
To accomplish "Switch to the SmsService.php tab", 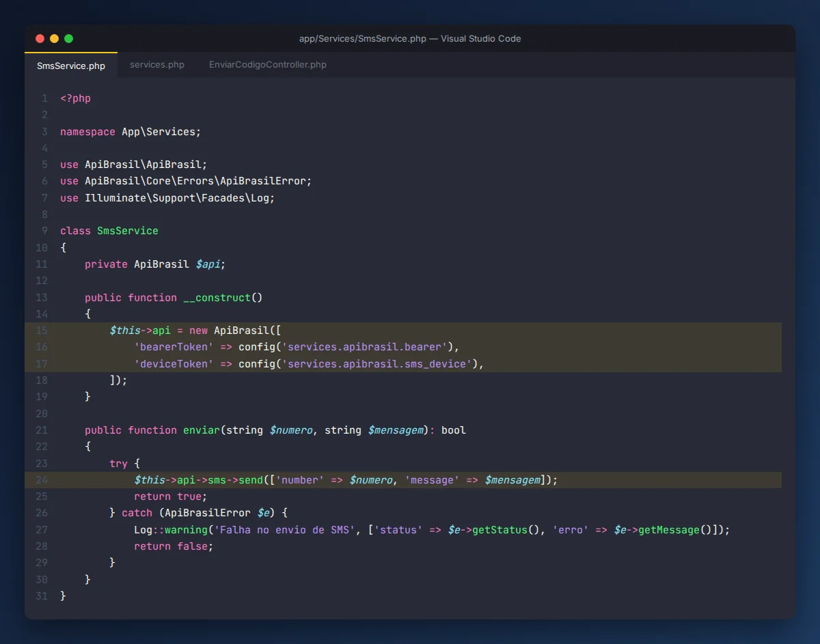I will [71, 66].
